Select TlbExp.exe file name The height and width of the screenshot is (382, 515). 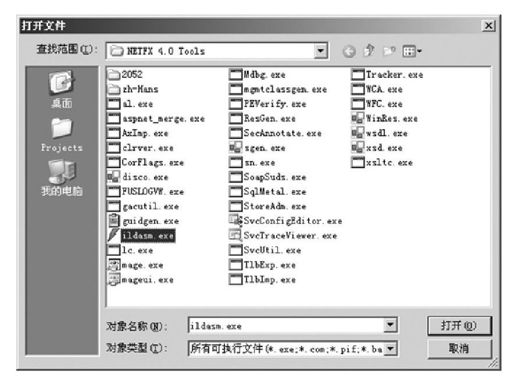pyautogui.click(x=270, y=265)
